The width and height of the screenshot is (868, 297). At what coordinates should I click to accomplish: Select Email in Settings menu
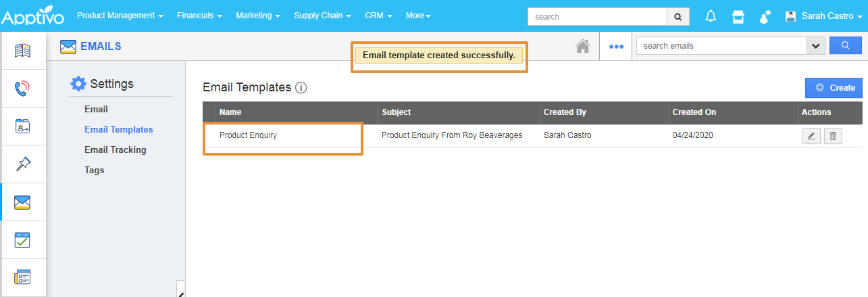(96, 109)
